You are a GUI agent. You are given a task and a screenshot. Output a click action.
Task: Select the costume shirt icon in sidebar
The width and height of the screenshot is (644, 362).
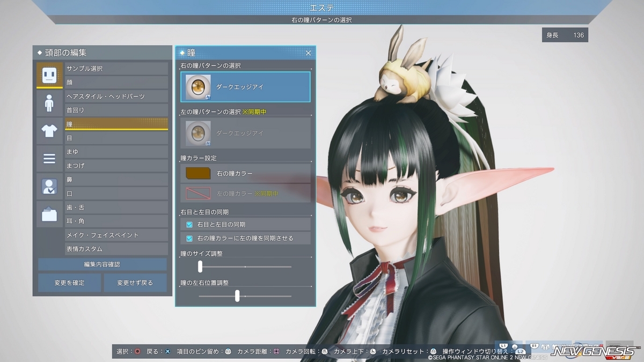(x=49, y=131)
